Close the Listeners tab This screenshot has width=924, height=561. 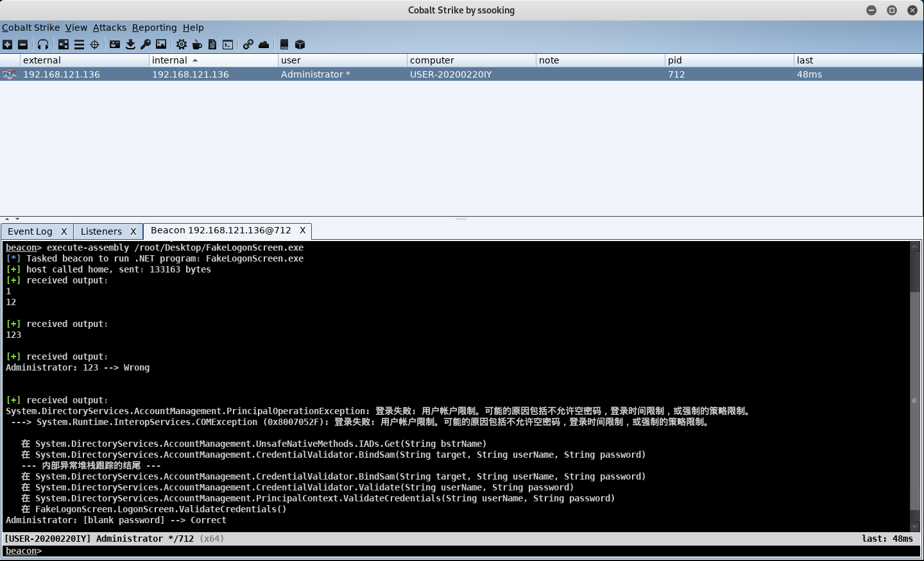point(133,231)
